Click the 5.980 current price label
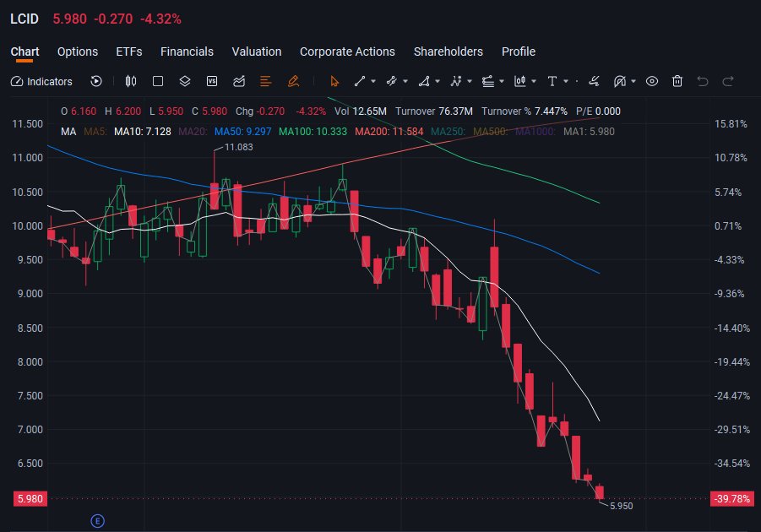761x532 pixels. coord(30,498)
